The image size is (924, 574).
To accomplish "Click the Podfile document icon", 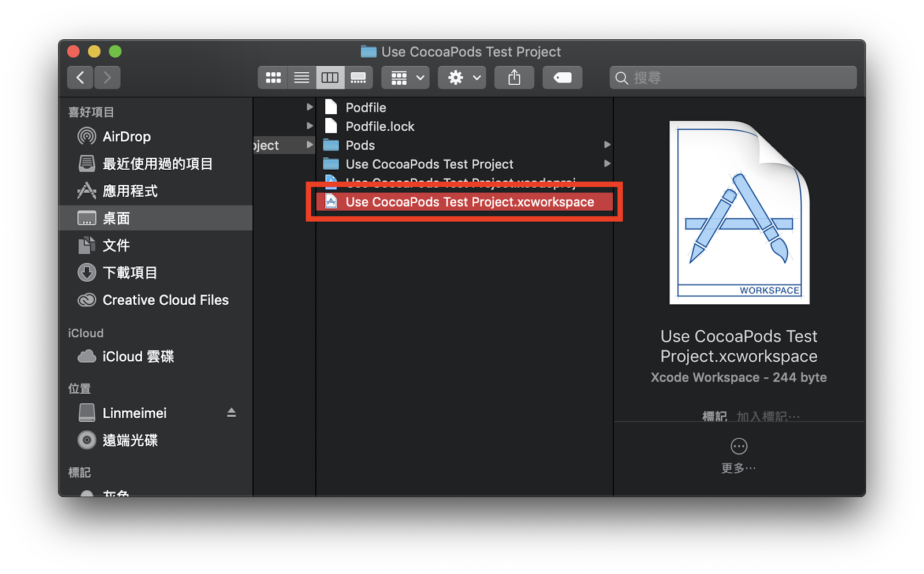I will 331,107.
